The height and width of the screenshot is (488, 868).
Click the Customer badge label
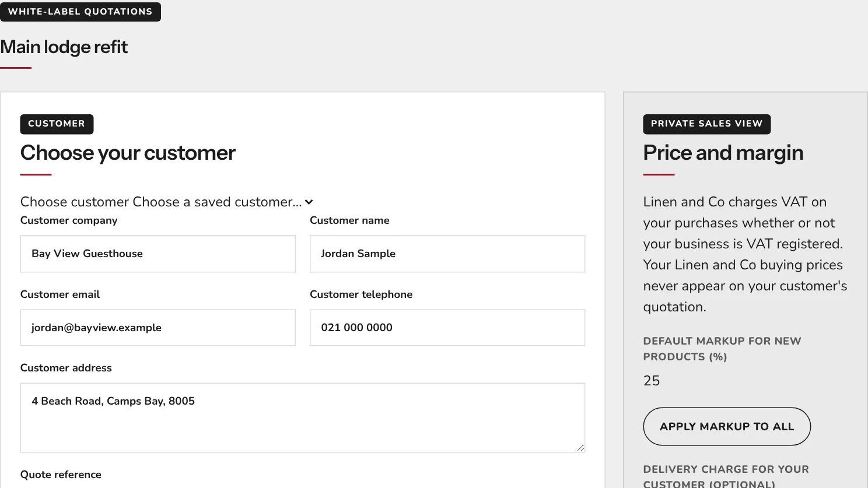point(57,124)
